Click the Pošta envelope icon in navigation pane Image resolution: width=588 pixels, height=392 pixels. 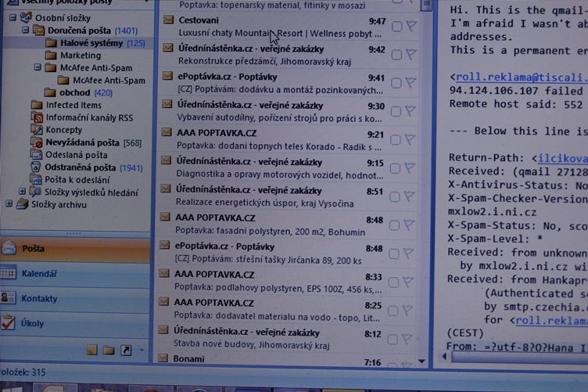pos(9,248)
